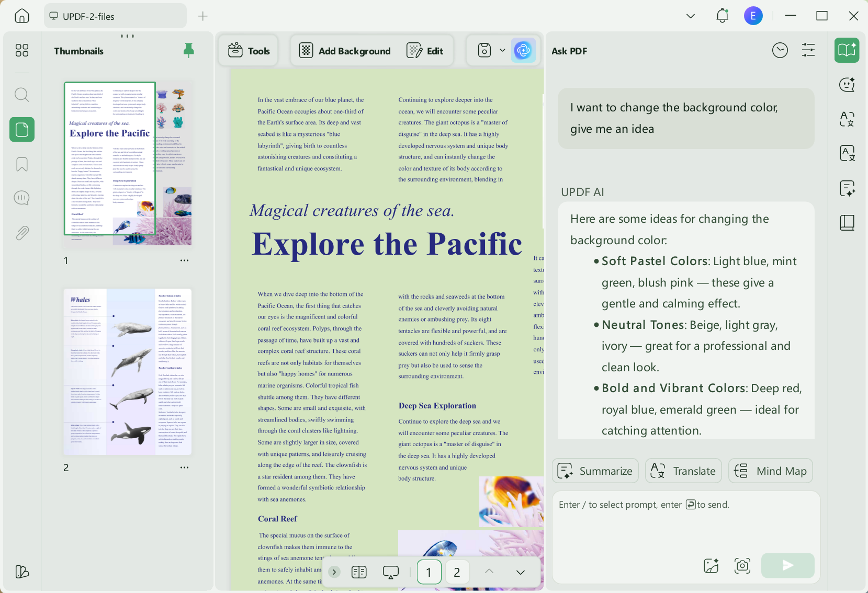
Task: Expand the page navigation bar arrow
Action: [334, 572]
